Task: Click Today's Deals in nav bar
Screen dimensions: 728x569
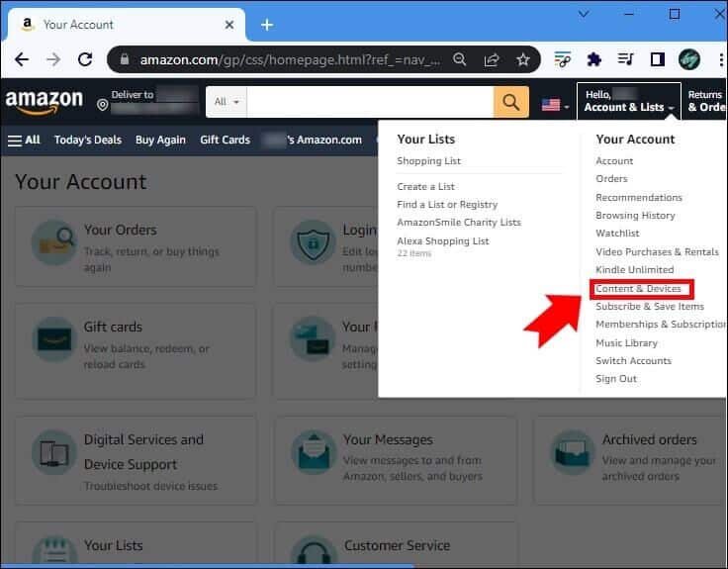Action: point(88,140)
